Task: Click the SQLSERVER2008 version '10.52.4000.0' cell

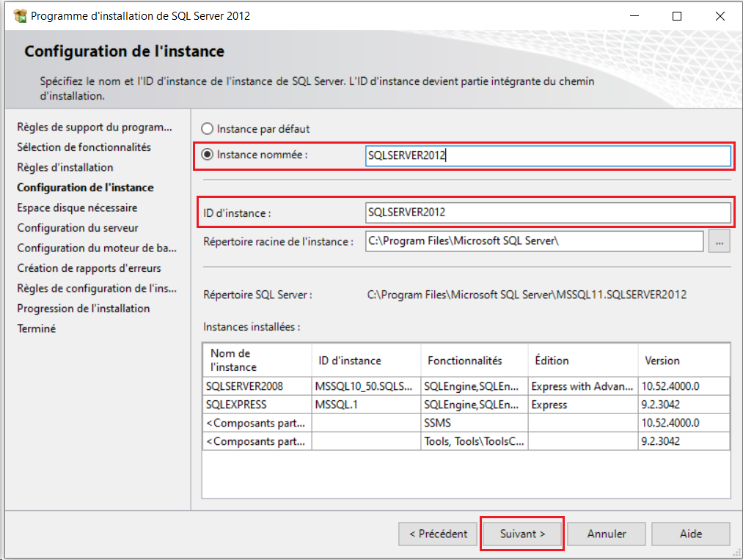Action: point(684,386)
